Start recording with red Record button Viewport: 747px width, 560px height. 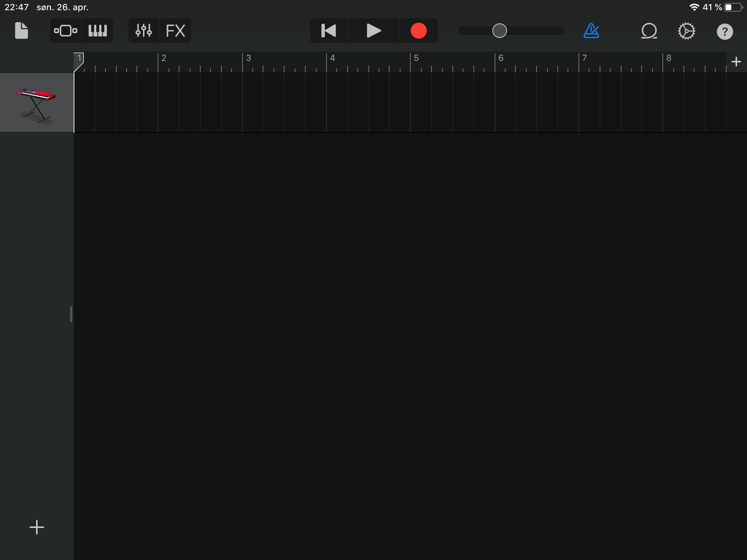tap(418, 31)
